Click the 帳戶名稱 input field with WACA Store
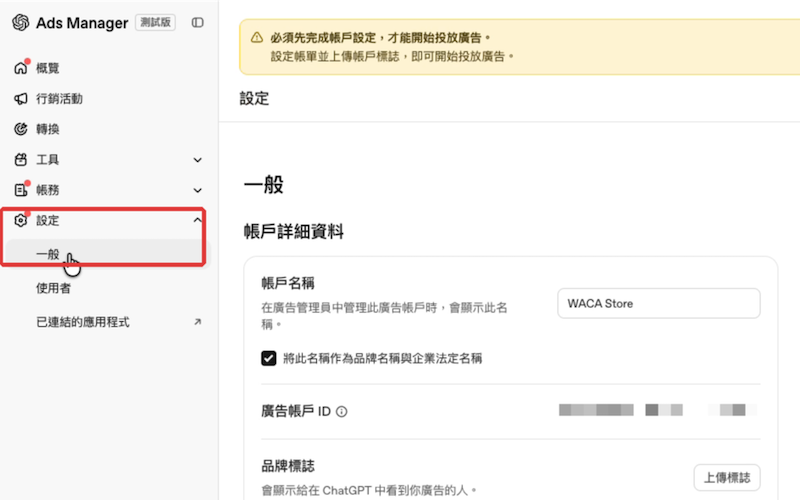This screenshot has height=500, width=800. [659, 304]
